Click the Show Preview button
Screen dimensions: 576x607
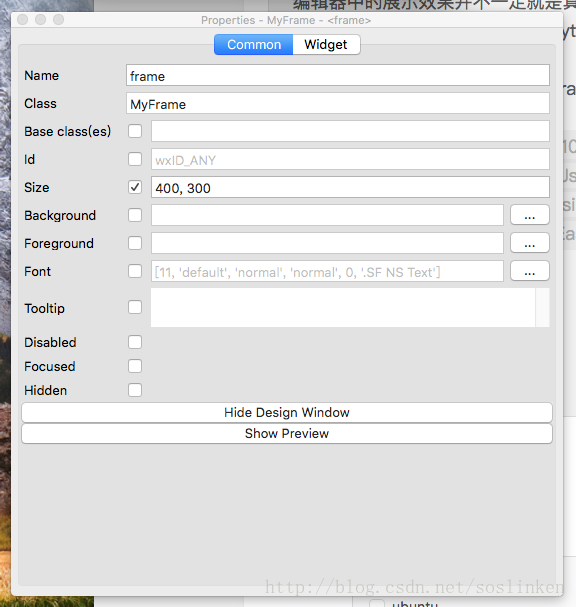coord(287,434)
